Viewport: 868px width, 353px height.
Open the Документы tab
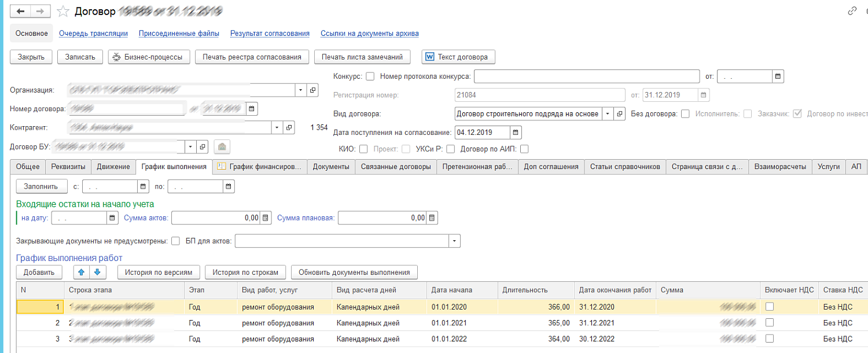tap(331, 167)
